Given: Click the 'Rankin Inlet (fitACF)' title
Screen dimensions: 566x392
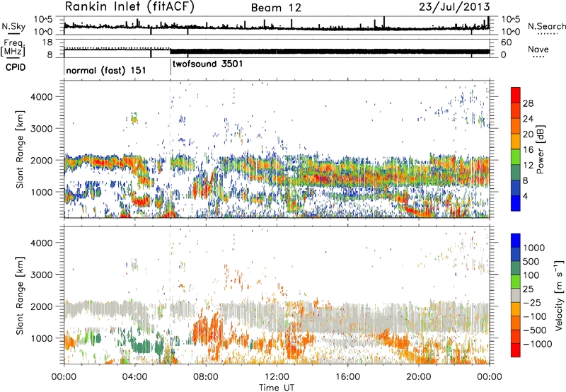Looking at the screenshot, I should coord(129,7).
